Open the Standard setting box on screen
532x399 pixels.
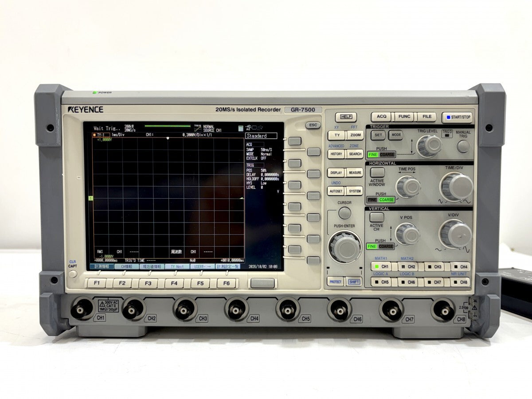tap(262, 136)
